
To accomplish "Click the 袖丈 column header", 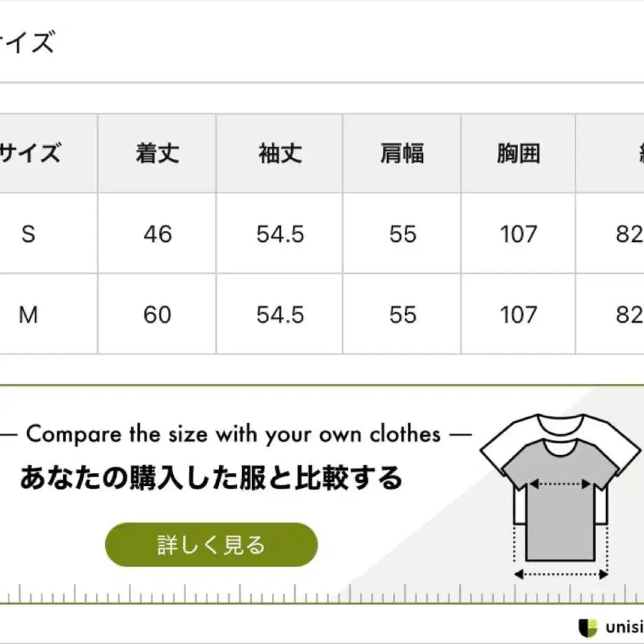I will click(x=280, y=153).
